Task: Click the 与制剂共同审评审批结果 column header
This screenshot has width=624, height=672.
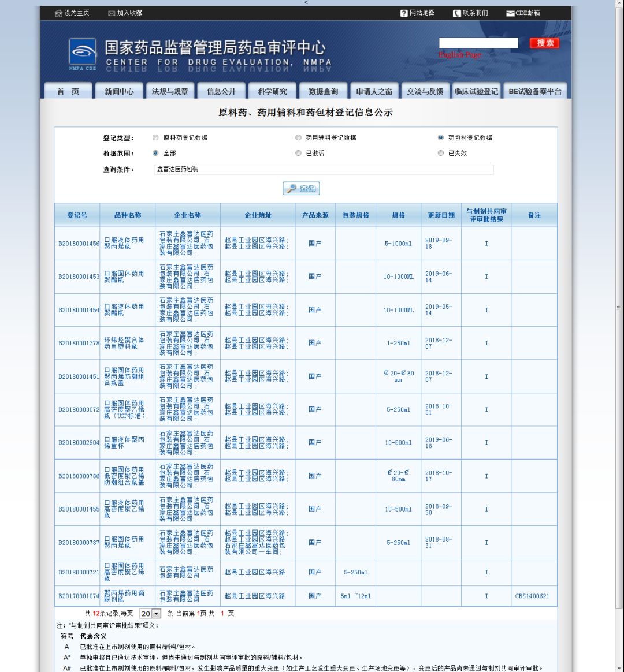Action: tap(486, 215)
